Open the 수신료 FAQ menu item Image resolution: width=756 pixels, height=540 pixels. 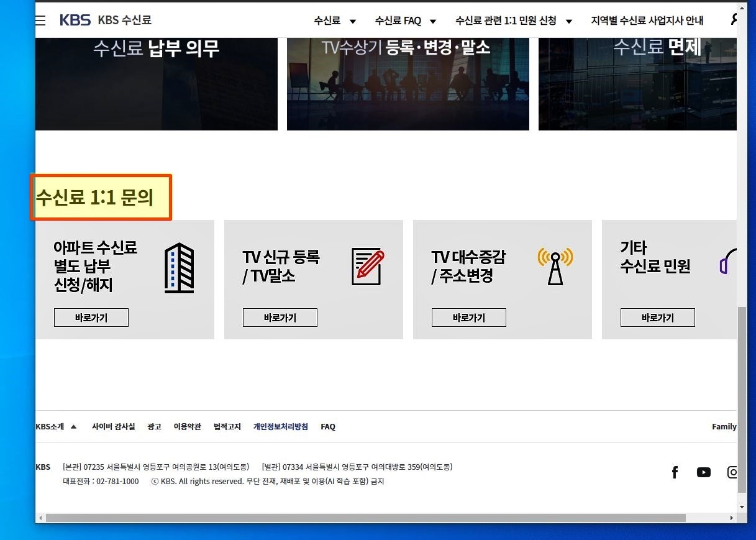pyautogui.click(x=398, y=21)
